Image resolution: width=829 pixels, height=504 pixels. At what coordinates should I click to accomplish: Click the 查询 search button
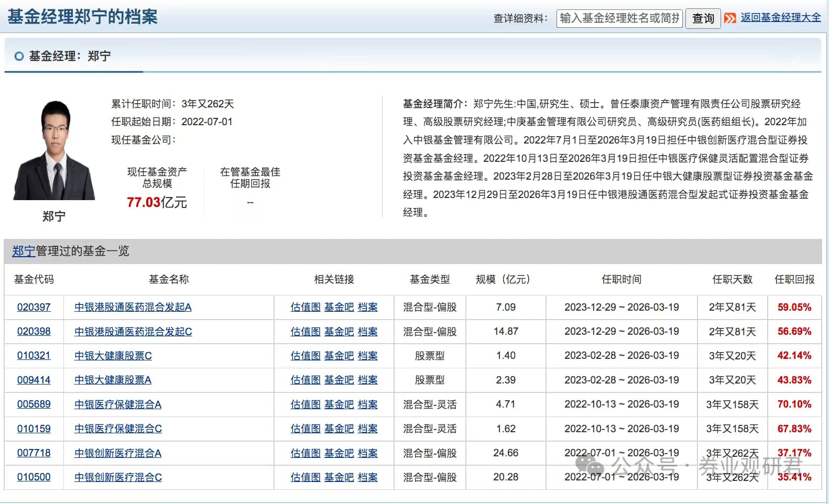coord(703,18)
